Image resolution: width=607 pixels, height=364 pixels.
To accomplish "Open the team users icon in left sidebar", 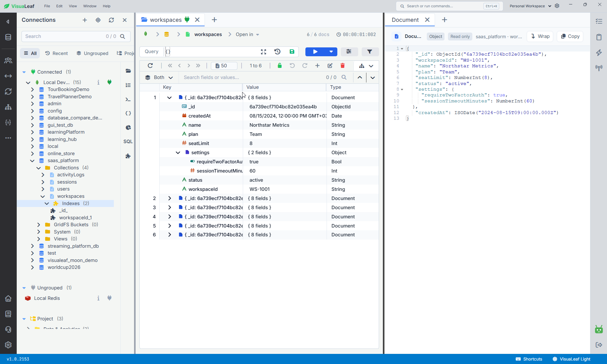I will click(x=8, y=60).
